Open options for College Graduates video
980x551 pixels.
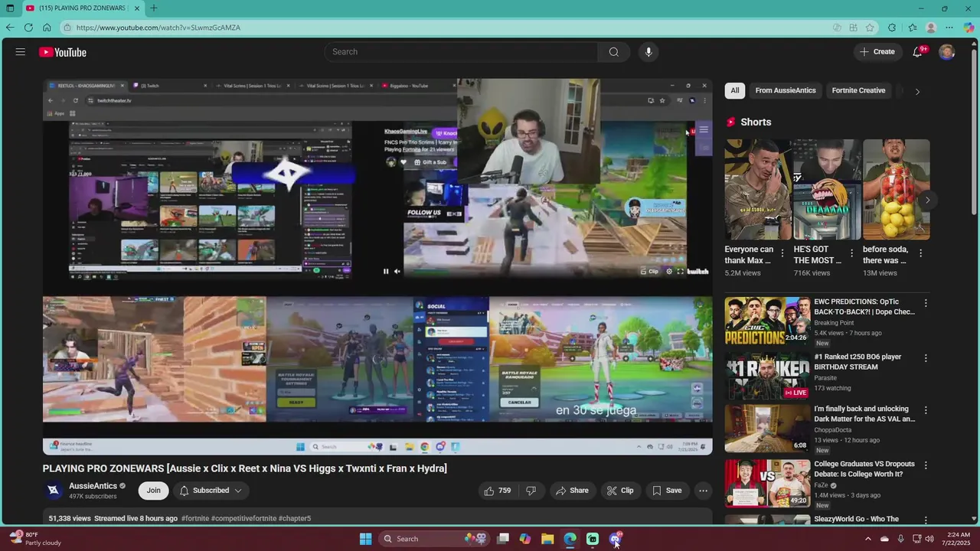[926, 465]
